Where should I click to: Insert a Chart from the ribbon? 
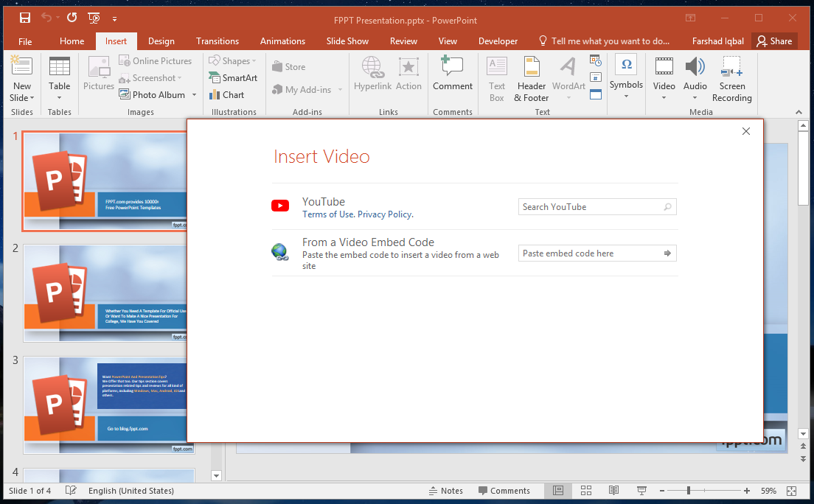226,95
